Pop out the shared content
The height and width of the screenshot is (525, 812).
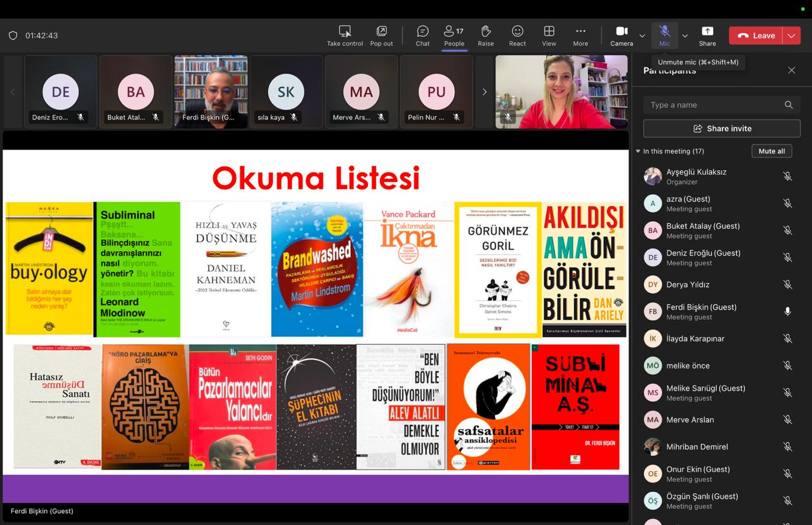tap(381, 36)
